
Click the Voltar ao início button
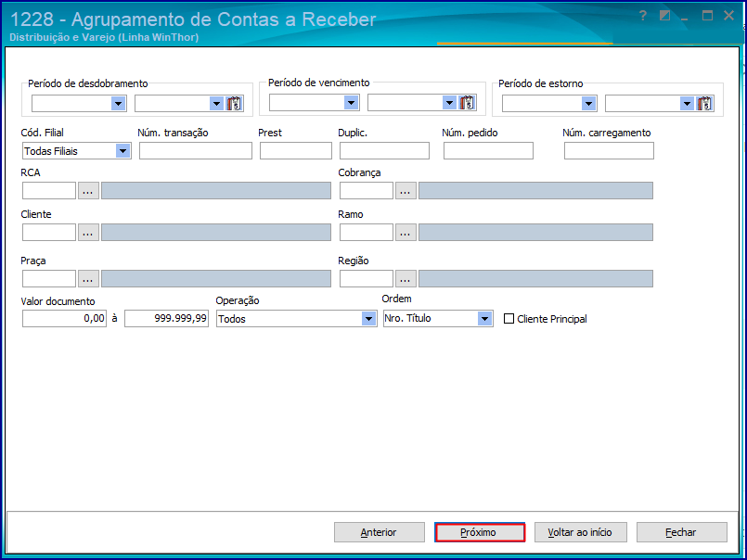coord(581,532)
